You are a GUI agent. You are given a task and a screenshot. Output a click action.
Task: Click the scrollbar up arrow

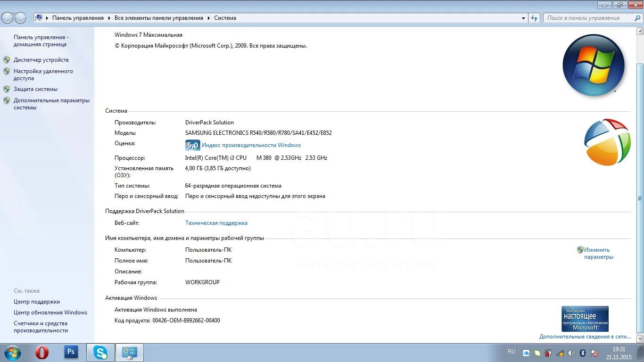(640, 31)
